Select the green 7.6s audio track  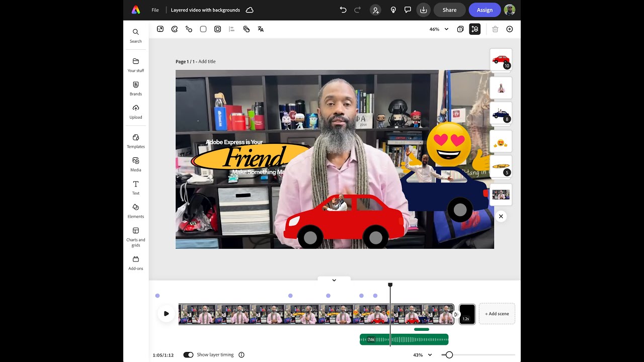[404, 339]
